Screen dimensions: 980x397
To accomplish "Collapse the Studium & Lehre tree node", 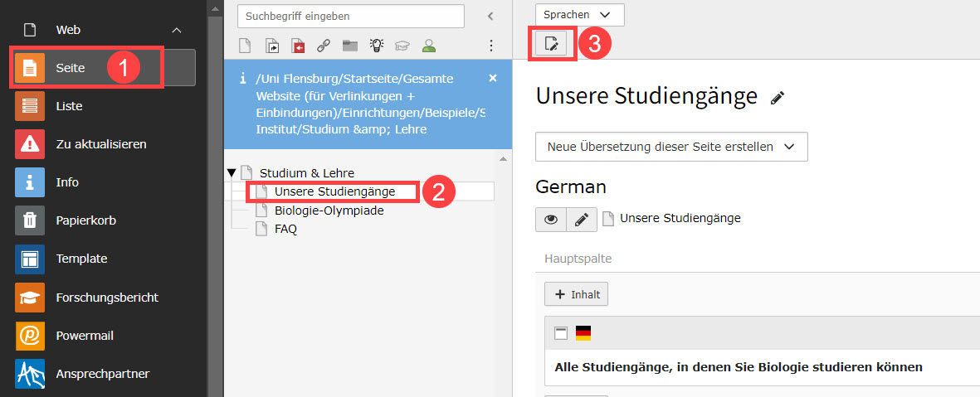I will click(232, 173).
